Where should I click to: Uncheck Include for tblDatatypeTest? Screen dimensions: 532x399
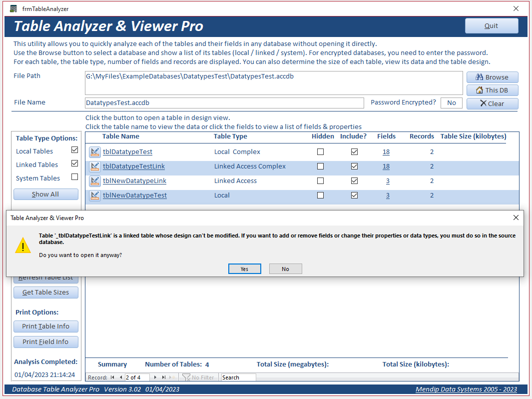click(x=354, y=152)
